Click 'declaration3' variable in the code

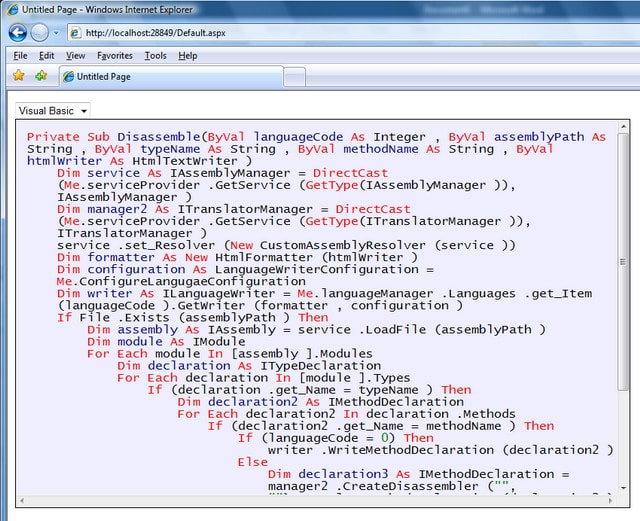pos(343,474)
